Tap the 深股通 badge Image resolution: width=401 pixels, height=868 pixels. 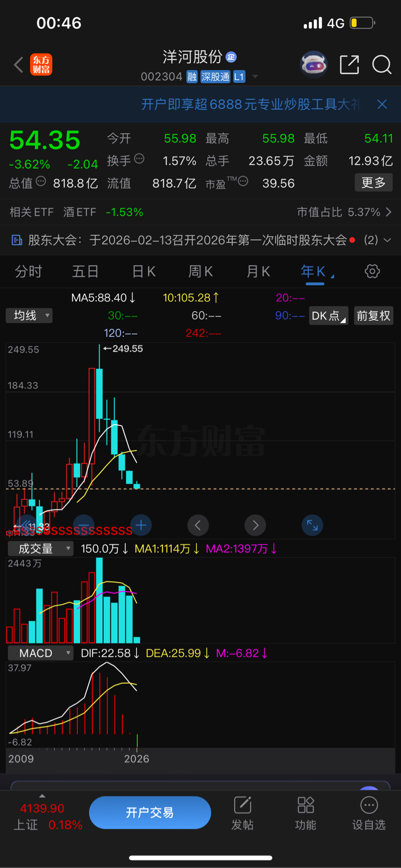point(215,77)
